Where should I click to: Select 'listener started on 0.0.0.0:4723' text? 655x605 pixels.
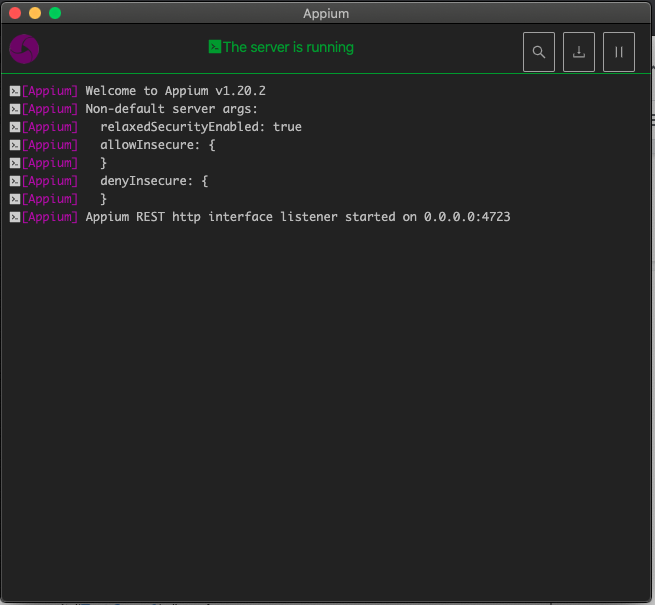click(395, 217)
